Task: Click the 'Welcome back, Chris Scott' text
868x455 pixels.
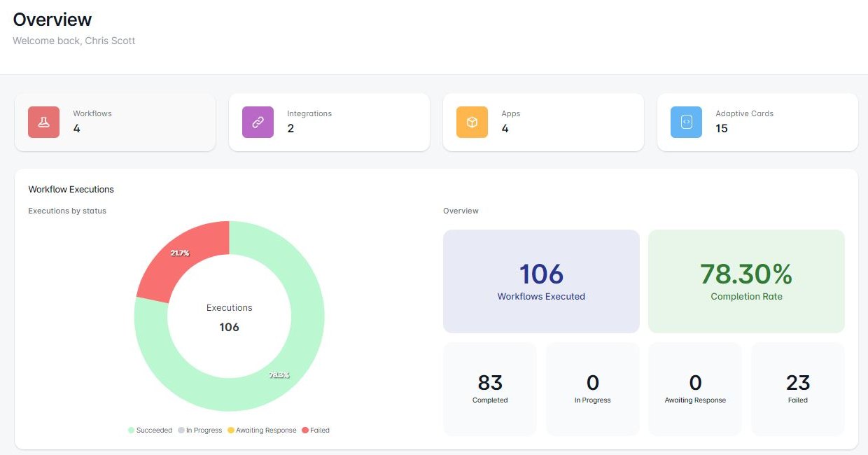Action: point(74,41)
